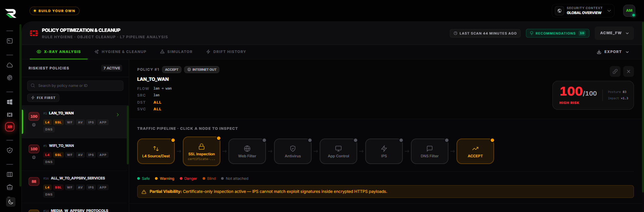The width and height of the screenshot is (644, 212).
Task: Inspect the SSL Inspection pipeline node
Action: (x=202, y=151)
